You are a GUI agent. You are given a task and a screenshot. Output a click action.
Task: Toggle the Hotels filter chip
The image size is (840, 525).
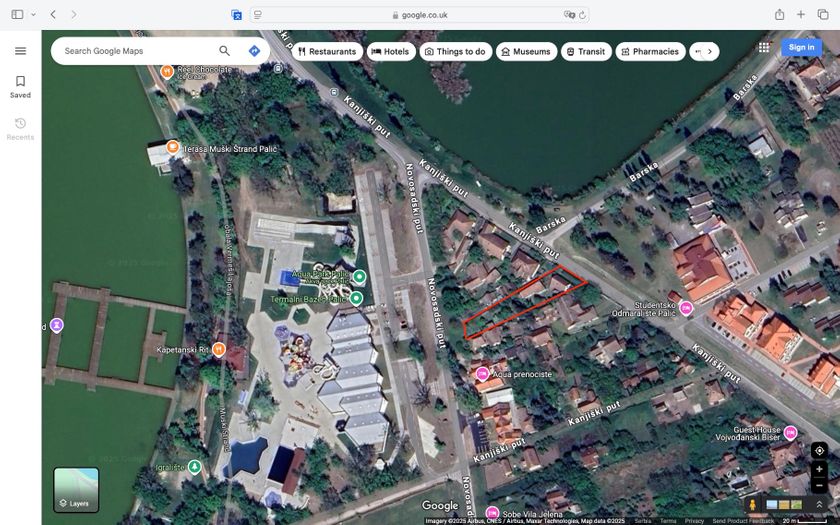(390, 51)
